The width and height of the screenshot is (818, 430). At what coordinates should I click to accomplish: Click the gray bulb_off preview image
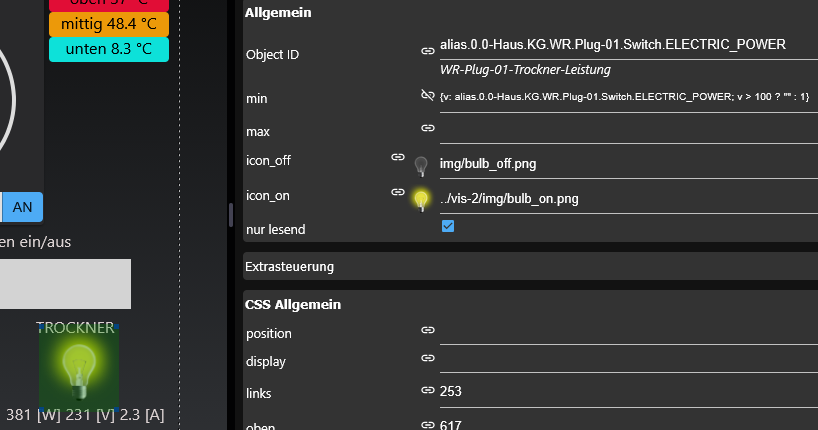coord(421,165)
